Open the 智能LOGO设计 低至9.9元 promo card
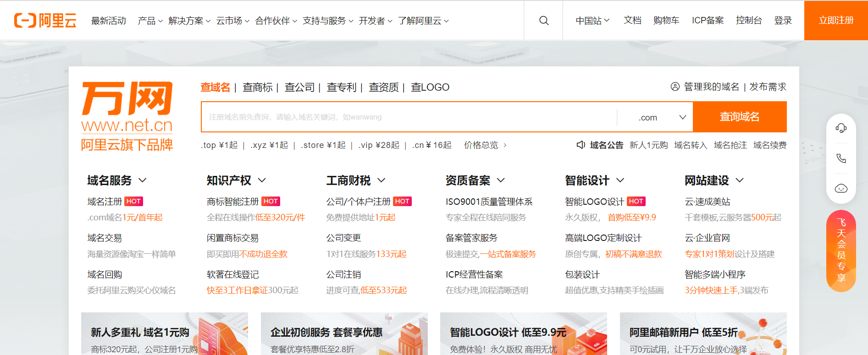The width and height of the screenshot is (868, 355). pos(524,334)
